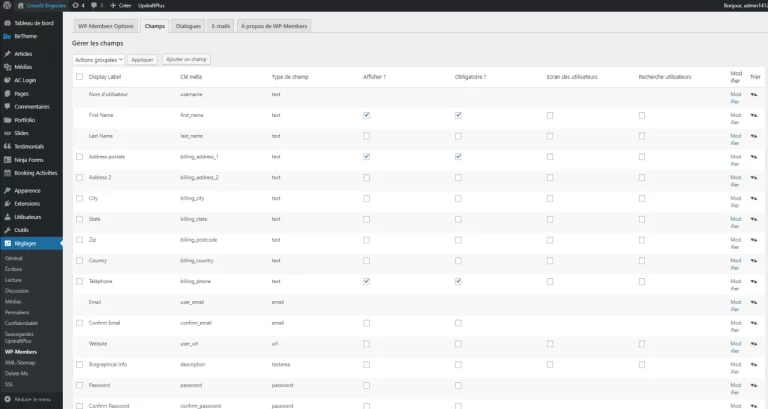Click the sort arrows for Téléphone row

point(753,281)
